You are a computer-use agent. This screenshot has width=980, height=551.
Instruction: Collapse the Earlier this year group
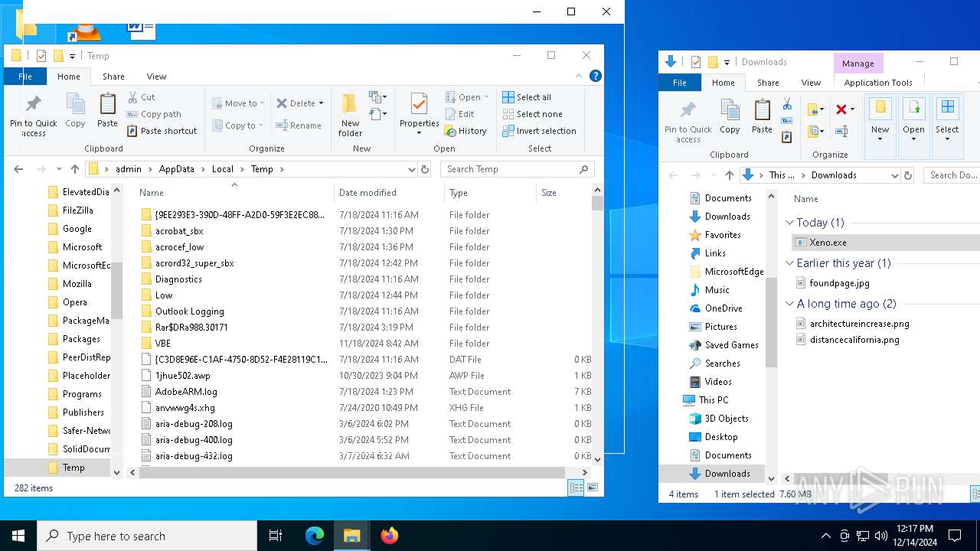(790, 263)
